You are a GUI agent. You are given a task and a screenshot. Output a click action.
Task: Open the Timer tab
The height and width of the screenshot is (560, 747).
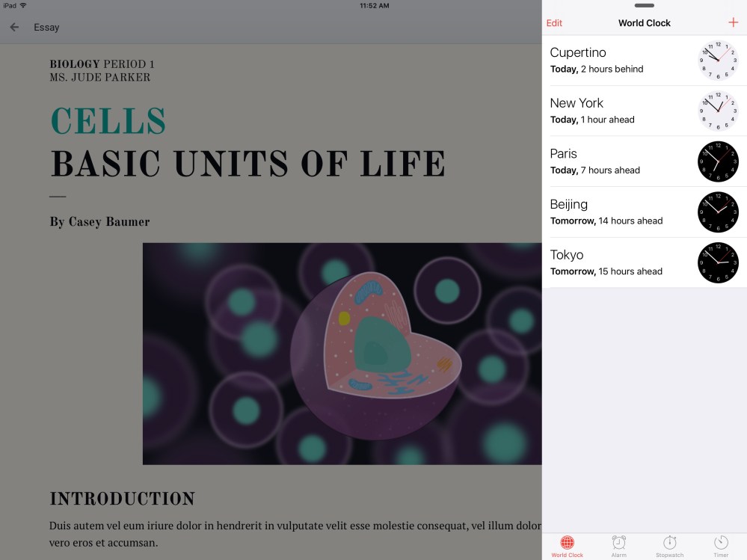[721, 546]
